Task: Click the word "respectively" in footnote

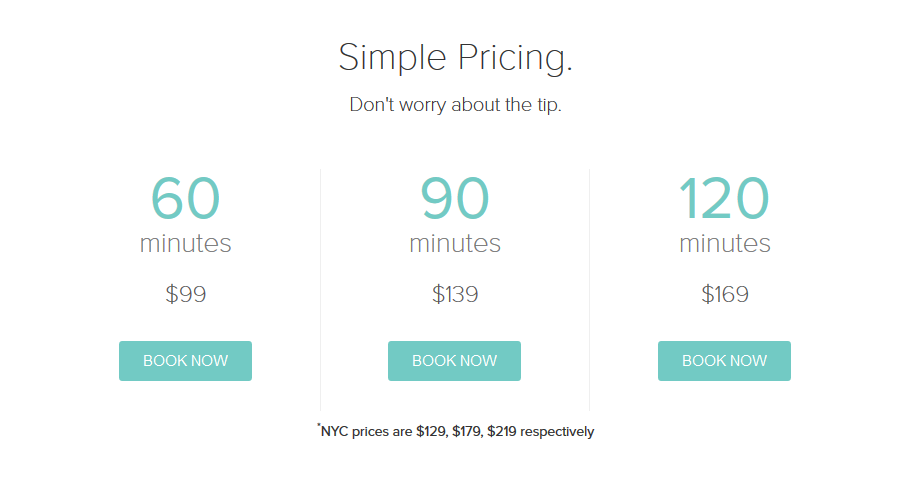Action: 557,432
